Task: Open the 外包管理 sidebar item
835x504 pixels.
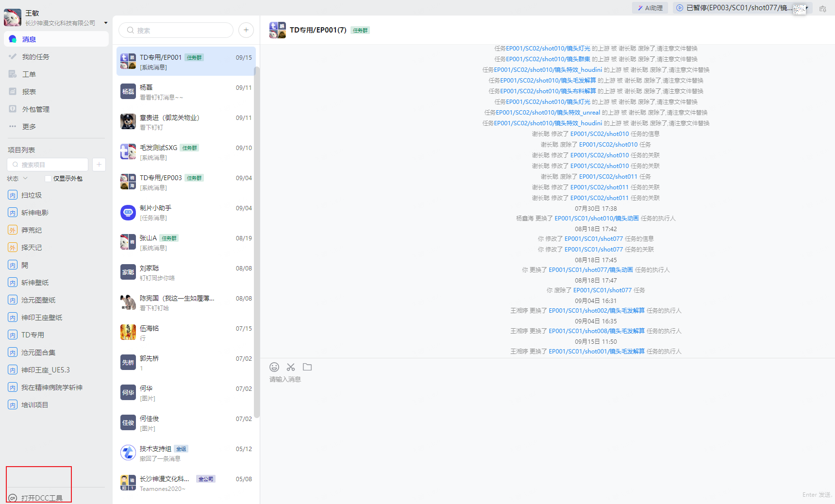Action: [x=35, y=109]
